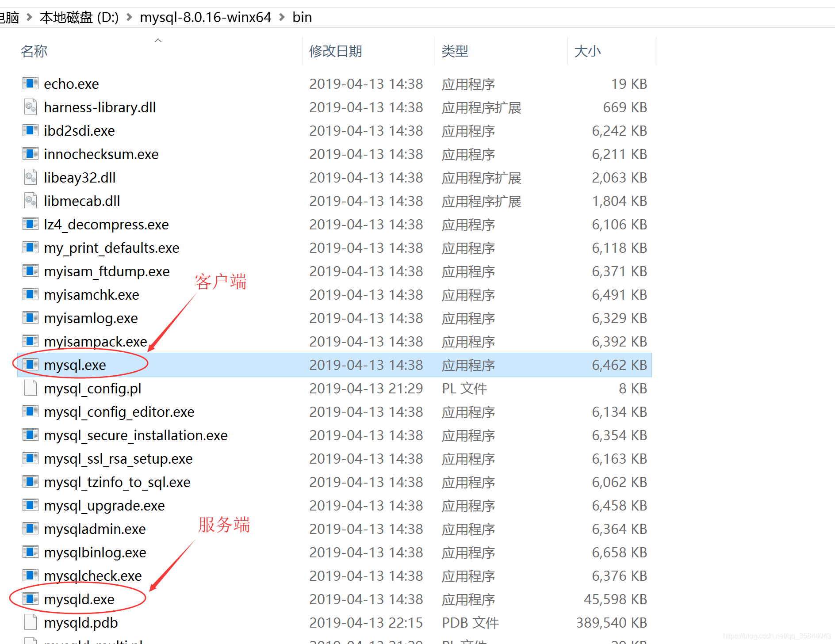Viewport: 835px width, 644px height.
Task: Click the libeay32.dll gear icon
Action: (x=31, y=177)
